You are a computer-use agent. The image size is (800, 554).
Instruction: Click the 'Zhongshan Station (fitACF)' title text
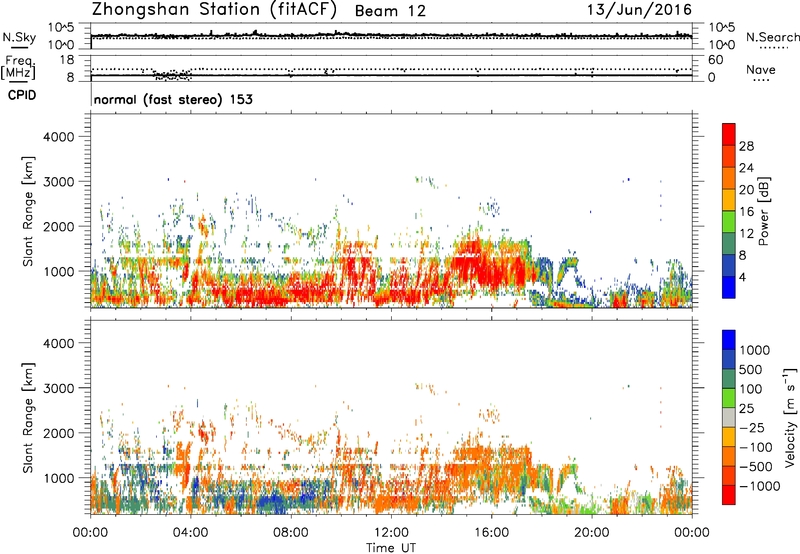214,10
